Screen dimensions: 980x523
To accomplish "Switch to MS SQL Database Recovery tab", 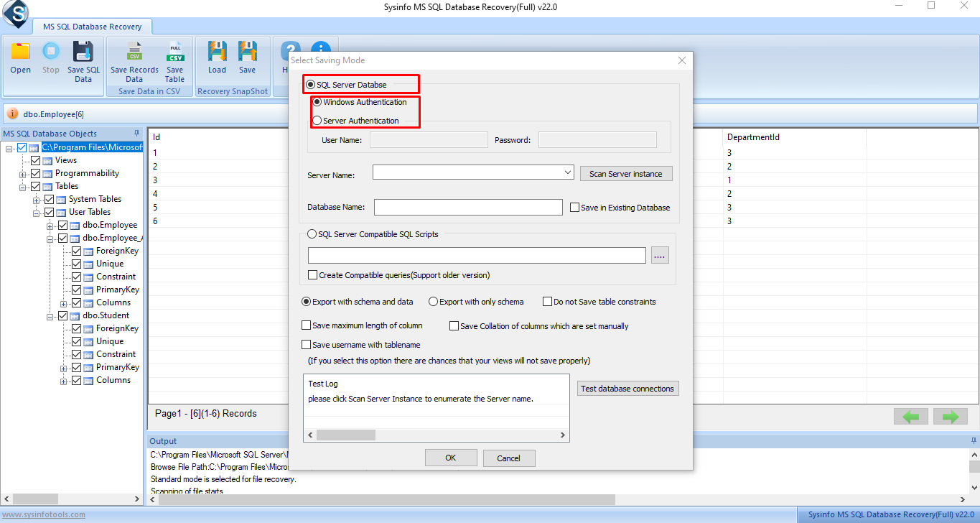I will tap(92, 27).
